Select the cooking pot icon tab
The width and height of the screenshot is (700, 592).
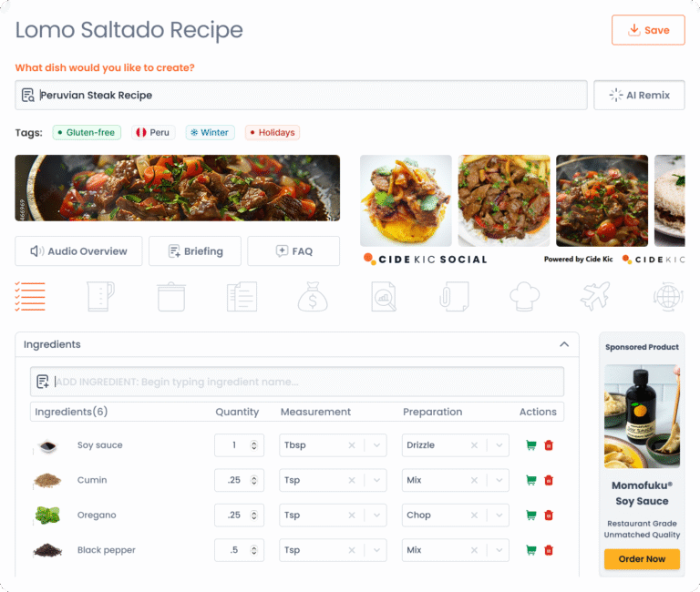[x=171, y=297]
